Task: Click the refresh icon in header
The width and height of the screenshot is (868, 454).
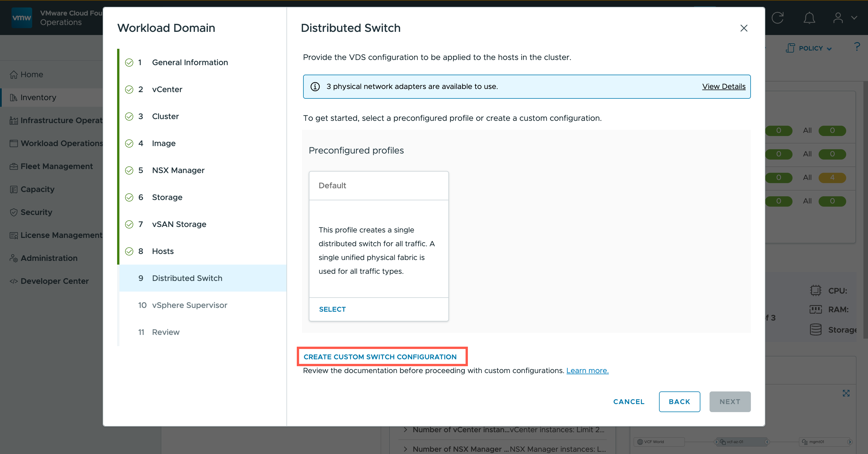Action: point(777,18)
